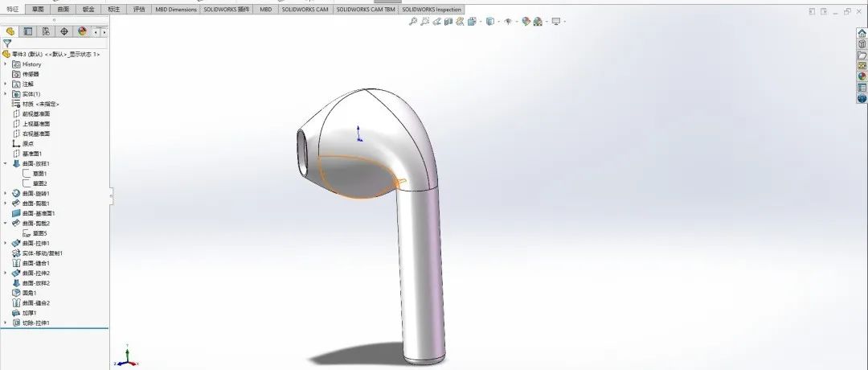Open the DimXpertManager crosshair icon

coord(63,31)
